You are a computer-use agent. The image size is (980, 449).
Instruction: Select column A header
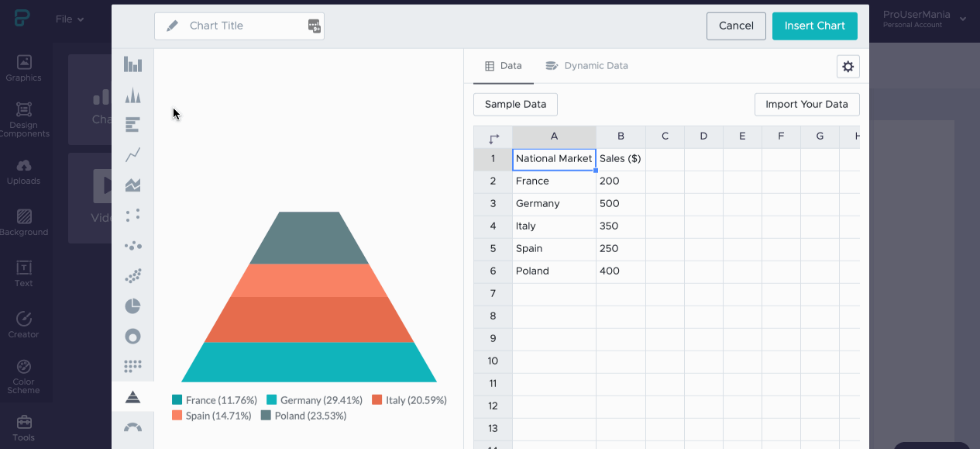click(x=554, y=136)
